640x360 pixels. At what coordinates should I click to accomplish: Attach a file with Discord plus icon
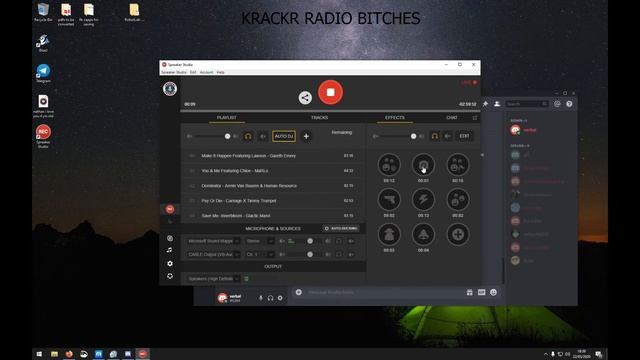tap(299, 292)
